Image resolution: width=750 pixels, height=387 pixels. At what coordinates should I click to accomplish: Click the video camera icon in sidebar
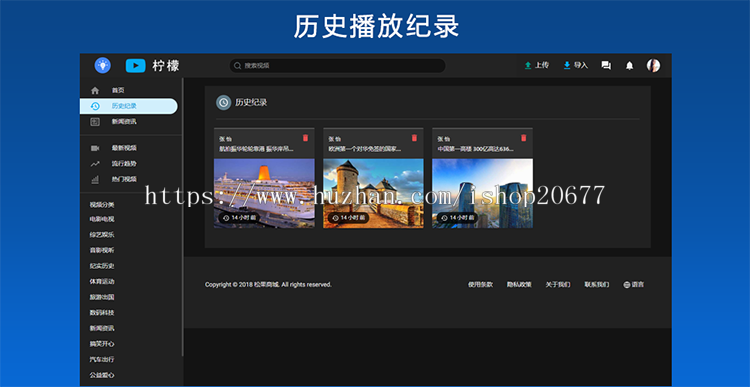95,148
